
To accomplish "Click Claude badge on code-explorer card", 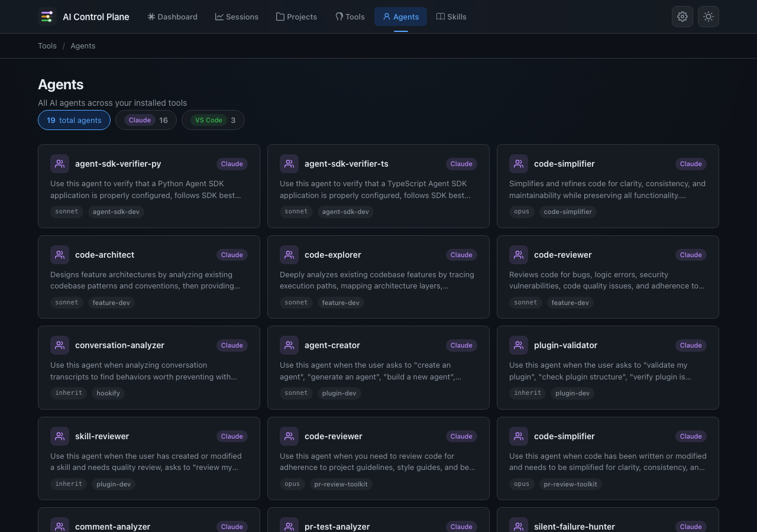I will (461, 255).
